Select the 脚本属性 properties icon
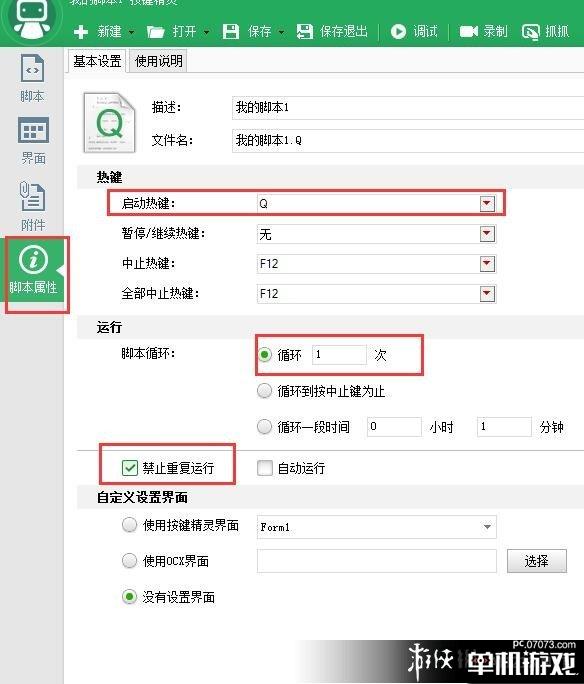 [33, 260]
